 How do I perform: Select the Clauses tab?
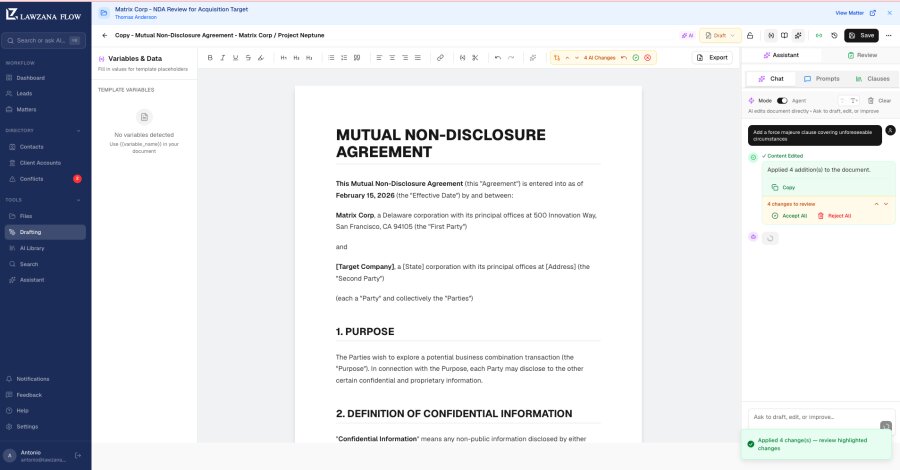click(x=872, y=79)
